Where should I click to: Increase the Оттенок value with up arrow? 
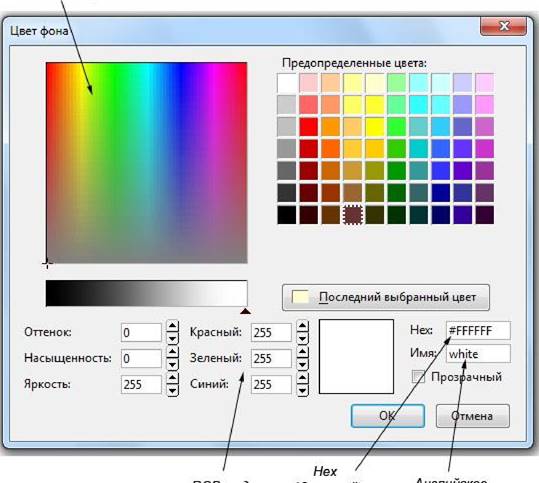tap(173, 326)
